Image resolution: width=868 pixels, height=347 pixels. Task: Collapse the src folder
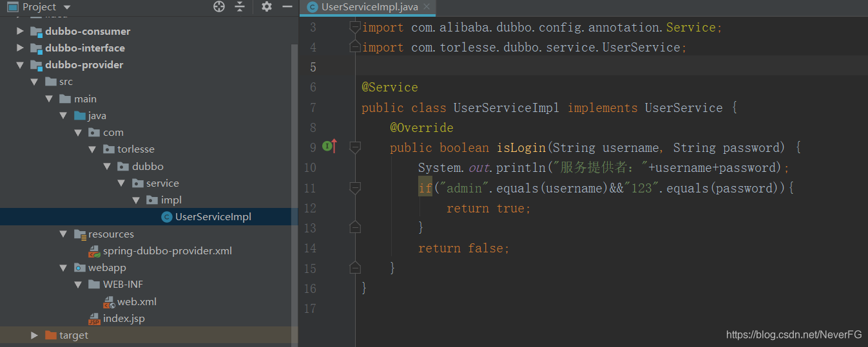tap(34, 82)
